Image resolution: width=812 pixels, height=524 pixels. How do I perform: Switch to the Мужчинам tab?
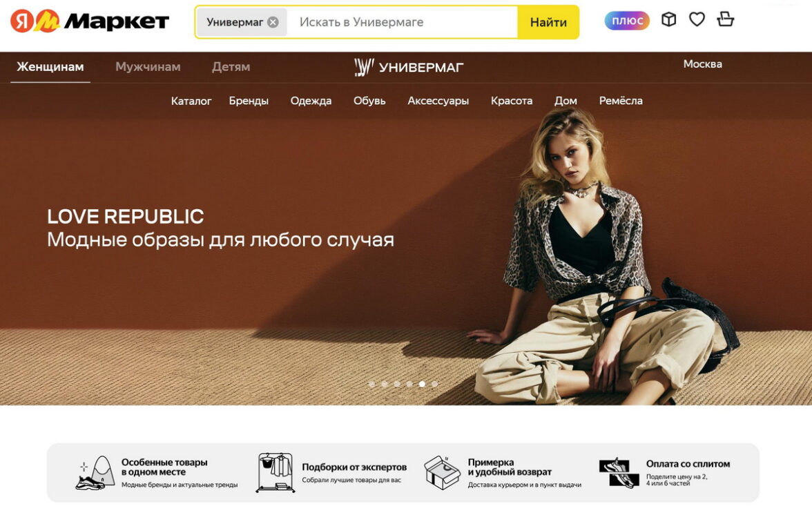148,67
